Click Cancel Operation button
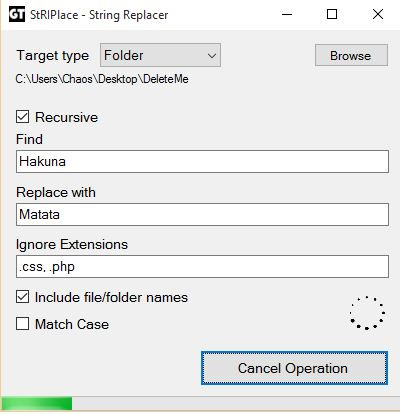This screenshot has width=400, height=414. coord(294,368)
